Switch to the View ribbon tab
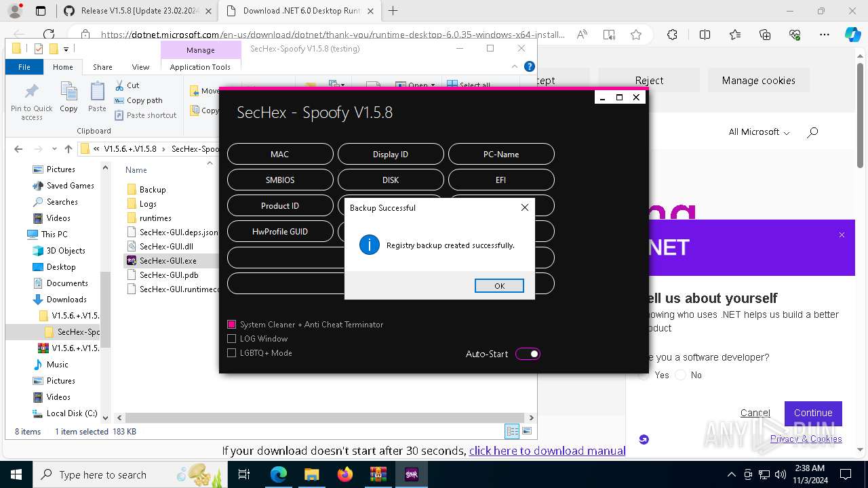Viewport: 868px width, 488px height. click(x=140, y=67)
